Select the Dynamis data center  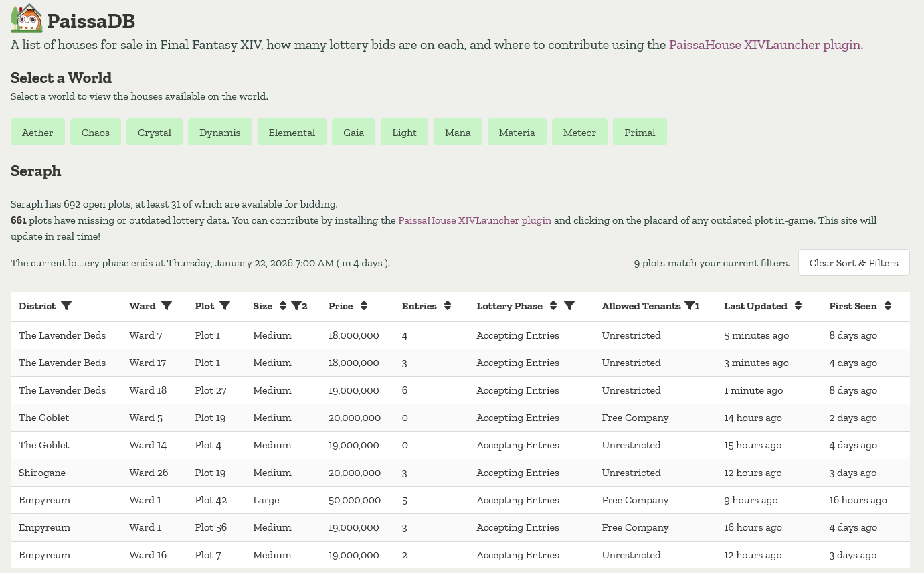click(220, 133)
